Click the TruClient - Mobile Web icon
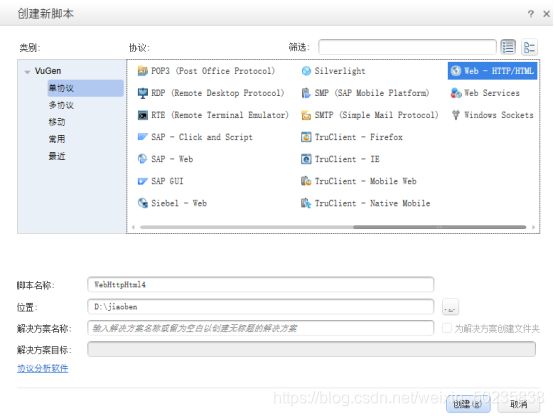The image size is (554, 416). click(306, 181)
